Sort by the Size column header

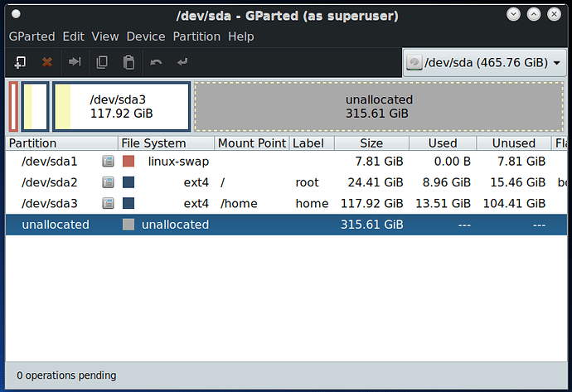pyautogui.click(x=371, y=143)
